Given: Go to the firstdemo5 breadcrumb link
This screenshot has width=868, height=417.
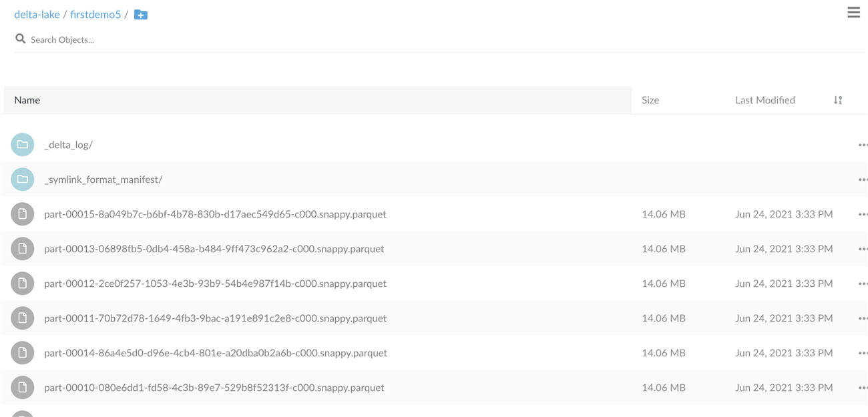Looking at the screenshot, I should point(95,14).
